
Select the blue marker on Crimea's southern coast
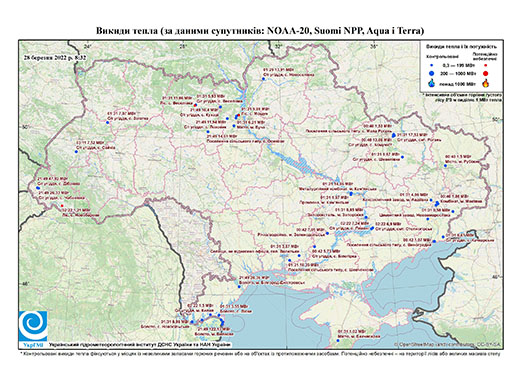(x=338, y=340)
